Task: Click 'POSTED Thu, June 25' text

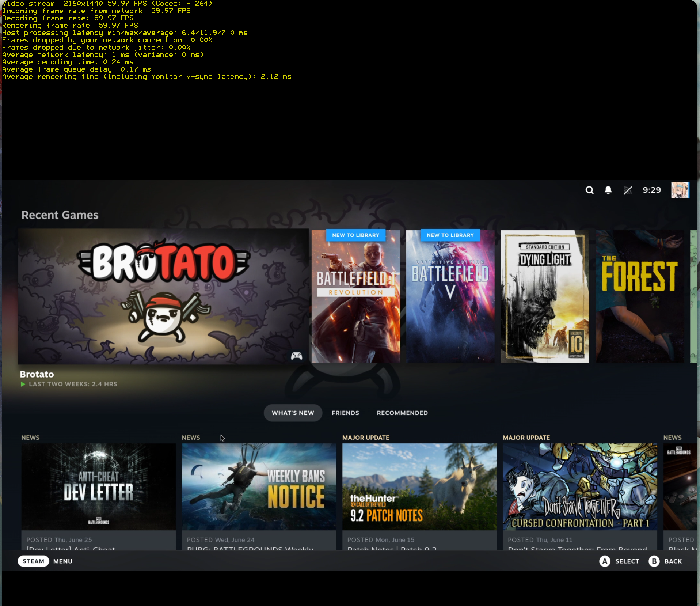Action: (x=59, y=540)
